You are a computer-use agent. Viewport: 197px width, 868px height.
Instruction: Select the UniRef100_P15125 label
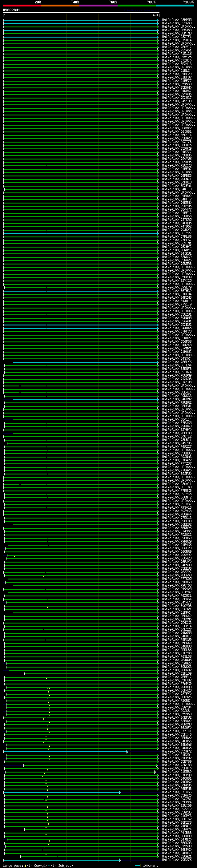[x=177, y=57]
